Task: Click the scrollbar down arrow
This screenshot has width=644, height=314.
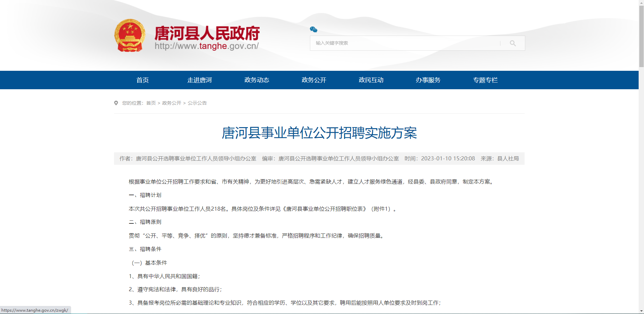Action: (641, 311)
